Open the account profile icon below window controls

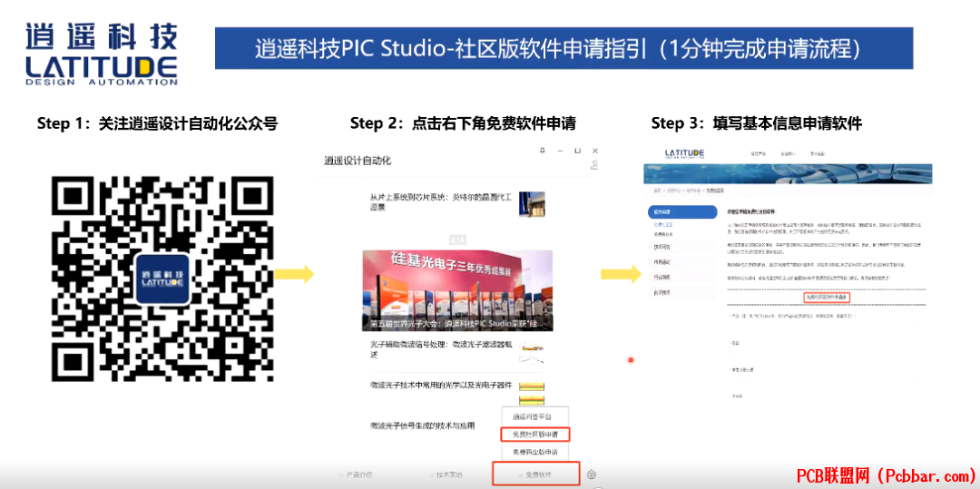pos(594,165)
